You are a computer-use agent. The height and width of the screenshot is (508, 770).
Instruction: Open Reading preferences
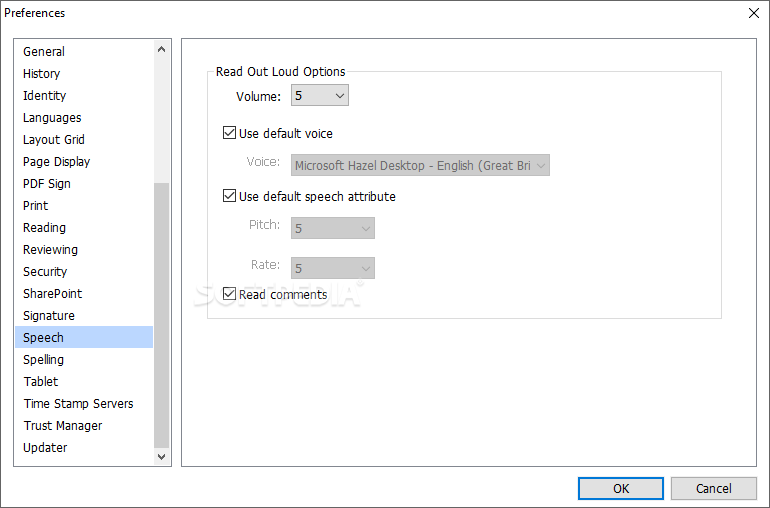[84, 227]
